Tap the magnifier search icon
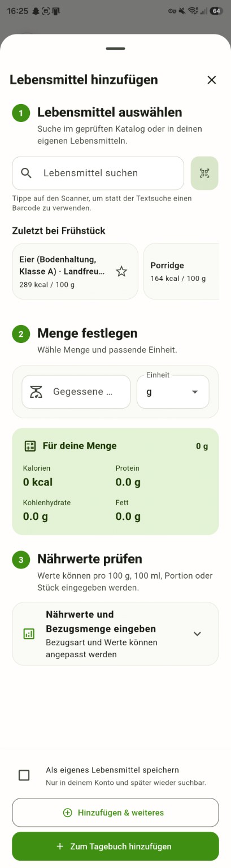Screen dimensions: 231x868 point(27,173)
